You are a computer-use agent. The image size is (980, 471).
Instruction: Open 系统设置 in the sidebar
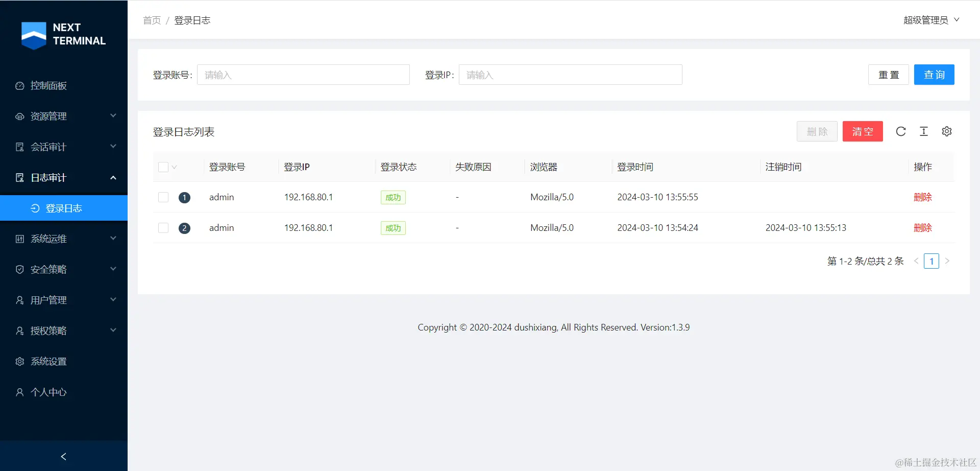[x=64, y=362]
